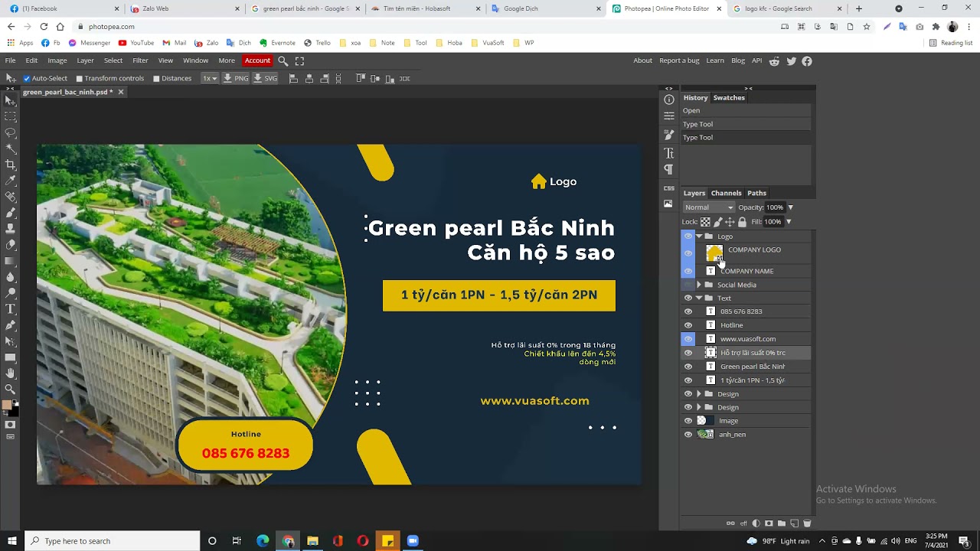Image resolution: width=980 pixels, height=551 pixels.
Task: Click the red Account button
Action: (x=257, y=60)
